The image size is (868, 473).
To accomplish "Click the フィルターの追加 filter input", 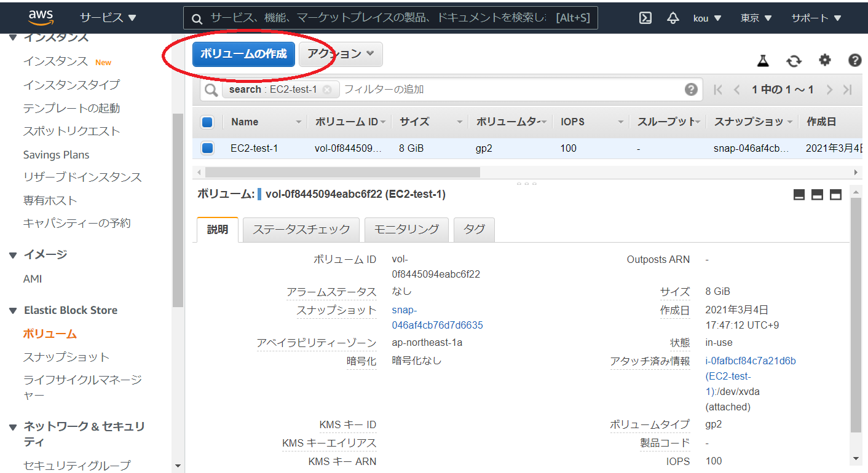I will point(510,90).
